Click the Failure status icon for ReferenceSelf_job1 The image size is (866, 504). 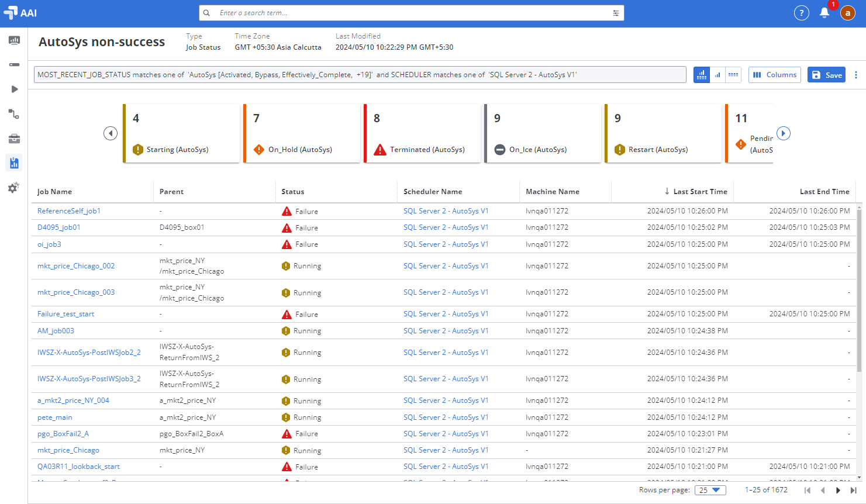(x=287, y=212)
